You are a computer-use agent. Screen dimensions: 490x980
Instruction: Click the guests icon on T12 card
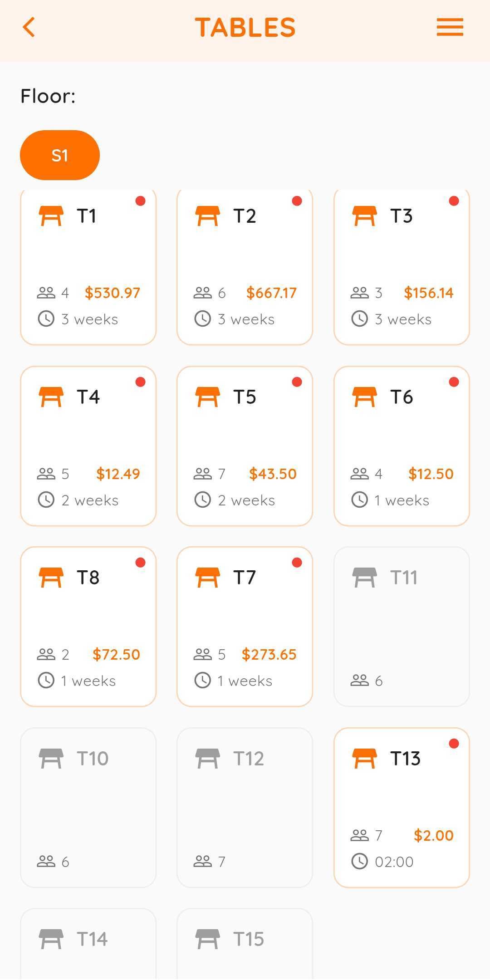click(203, 861)
